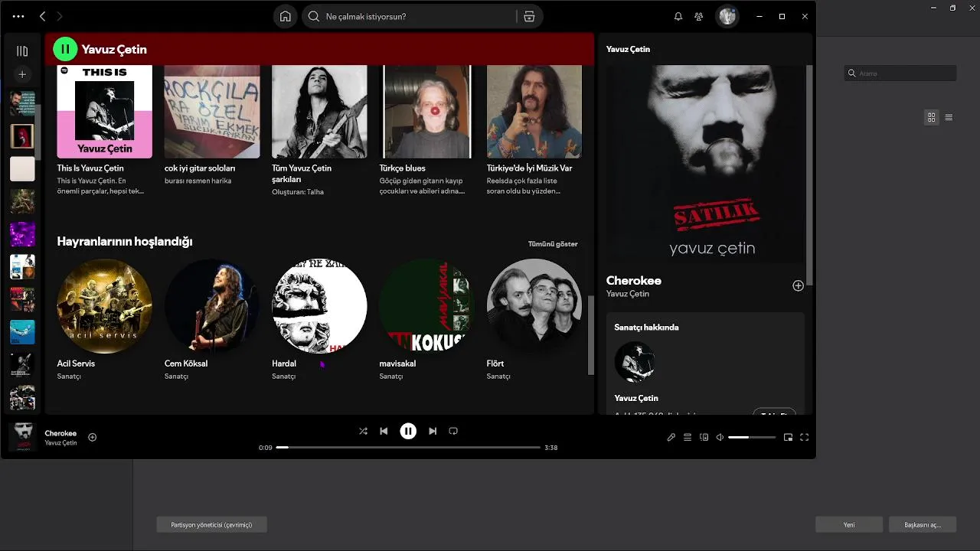Pause Yavuz Çetin with the green button

coord(65,49)
